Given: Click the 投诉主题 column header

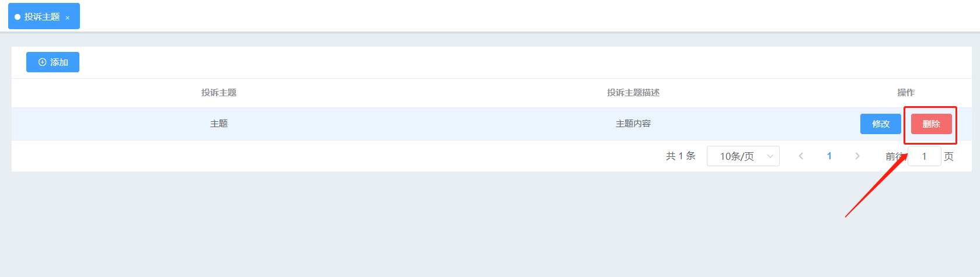Looking at the screenshot, I should point(219,93).
